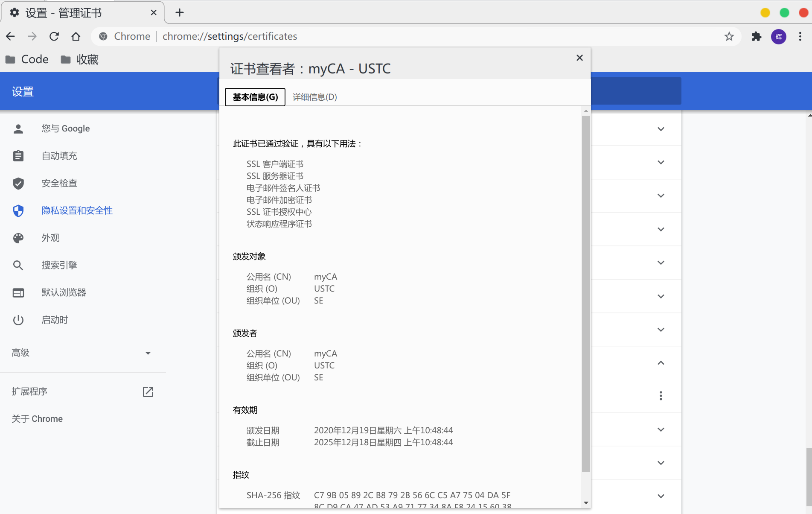The height and width of the screenshot is (514, 812).
Task: Click the person icon beside 您与 Google
Action: pyautogui.click(x=18, y=129)
